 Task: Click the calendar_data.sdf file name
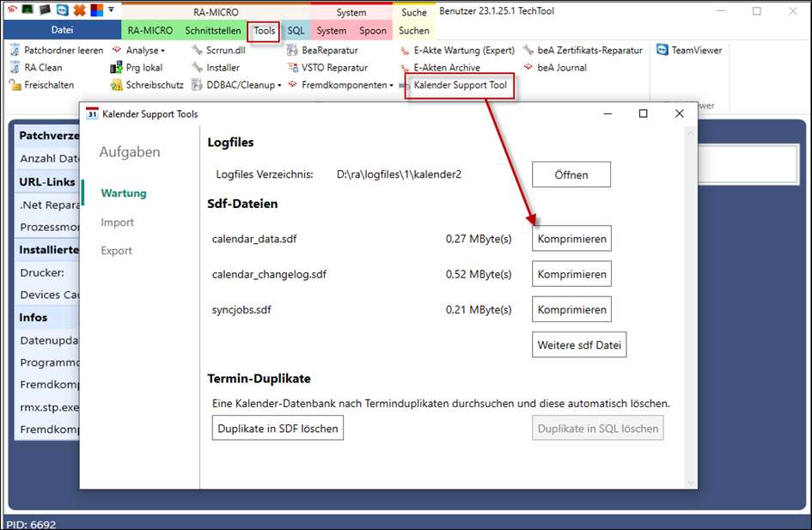click(x=254, y=239)
